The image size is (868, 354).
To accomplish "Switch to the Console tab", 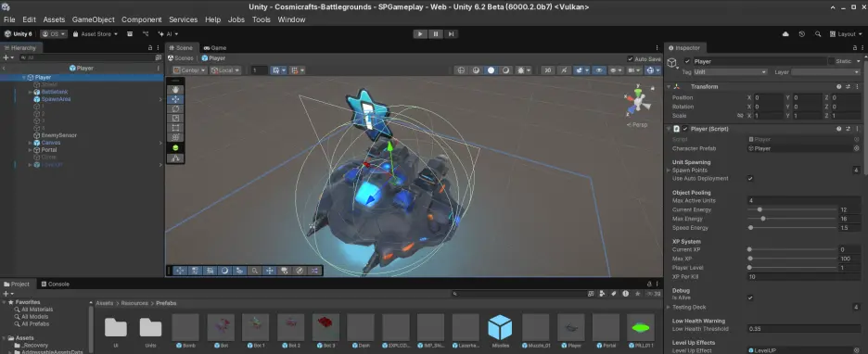I will tap(55, 284).
